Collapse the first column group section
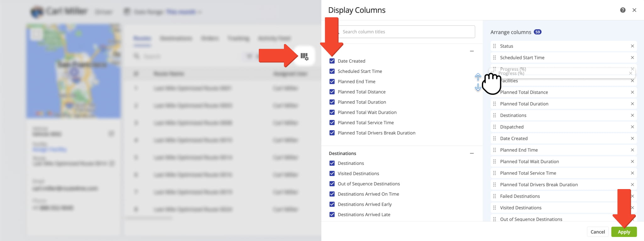 point(472,51)
